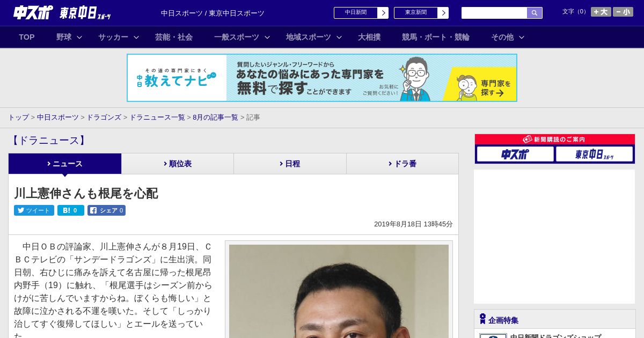This screenshot has width=644, height=338.
Task: Click the 東京中日スポーツ header logo
Action: pyautogui.click(x=85, y=13)
